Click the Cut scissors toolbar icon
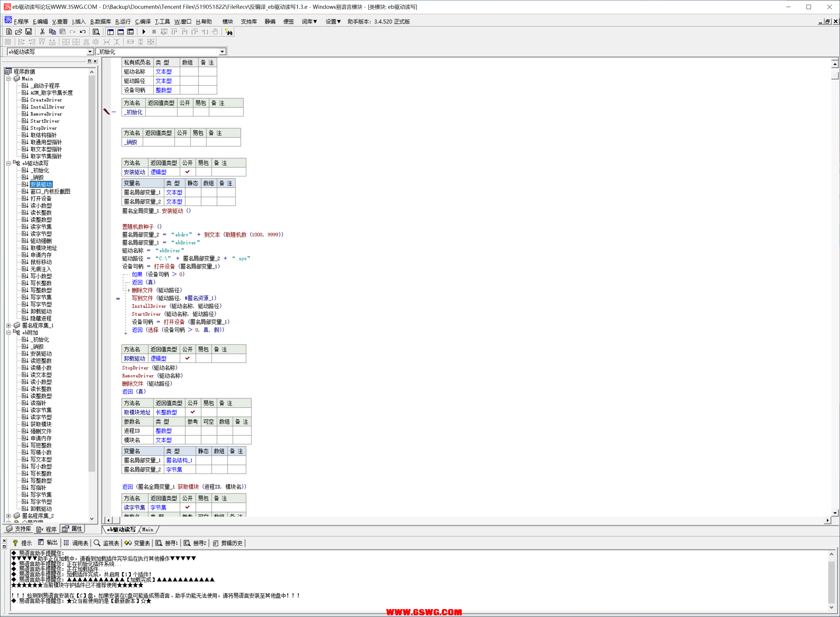 (42, 32)
